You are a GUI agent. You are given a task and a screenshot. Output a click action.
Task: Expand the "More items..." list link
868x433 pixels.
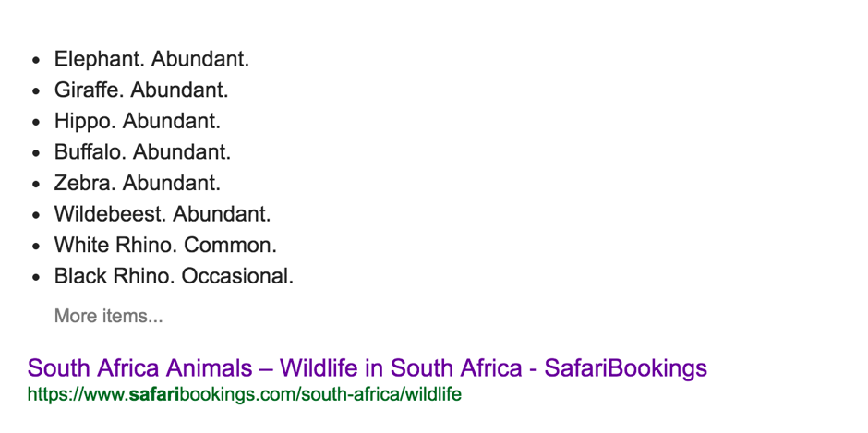tap(109, 316)
